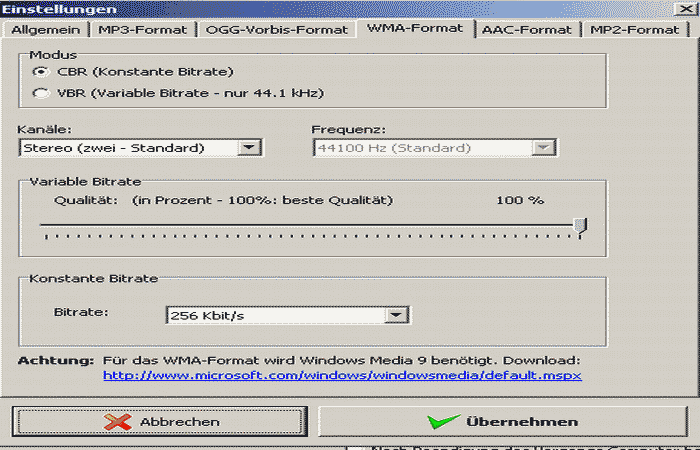Open the Bitrate 256 Kbit/s dropdown
Image resolution: width=700 pixels, height=450 pixels.
click(x=397, y=315)
